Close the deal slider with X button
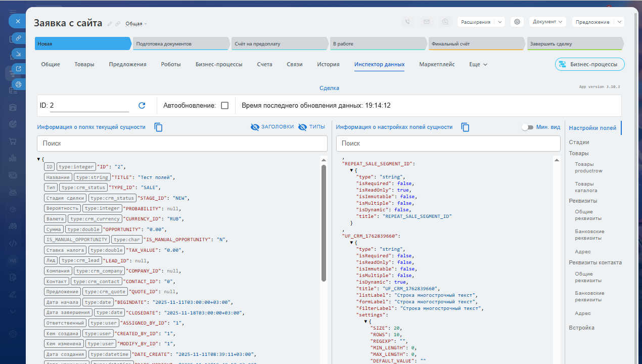Screen dimensions: 642x364 click(x=18, y=21)
